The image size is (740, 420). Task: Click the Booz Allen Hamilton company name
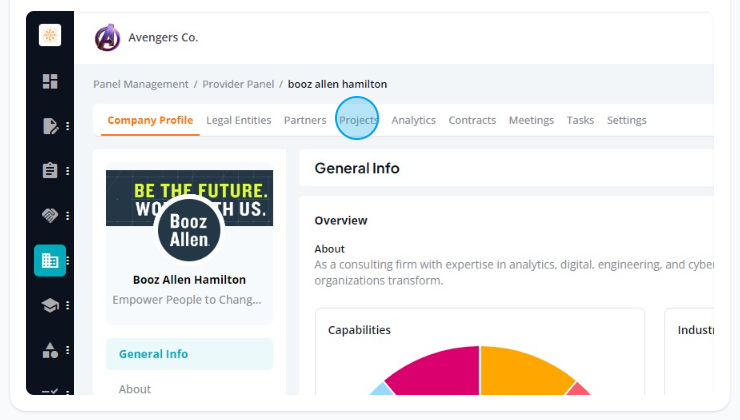click(x=189, y=280)
